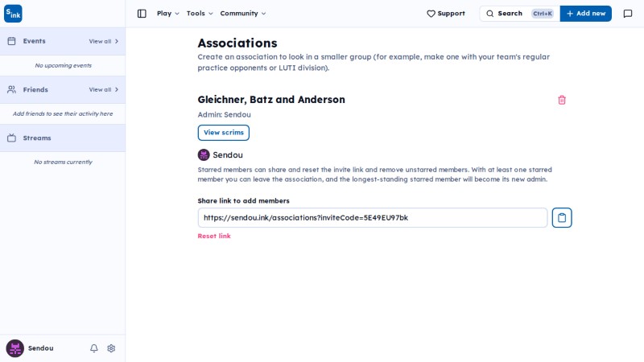Open the Streams section heading

37,138
